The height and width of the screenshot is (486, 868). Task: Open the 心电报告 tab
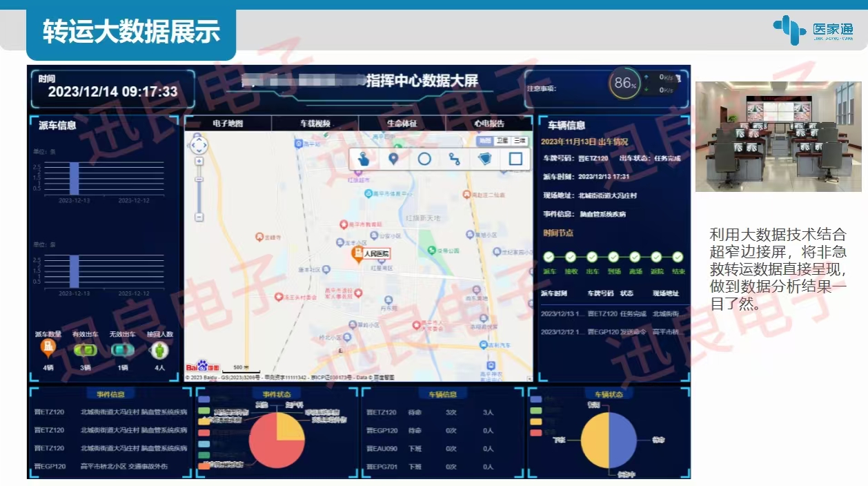tap(489, 124)
